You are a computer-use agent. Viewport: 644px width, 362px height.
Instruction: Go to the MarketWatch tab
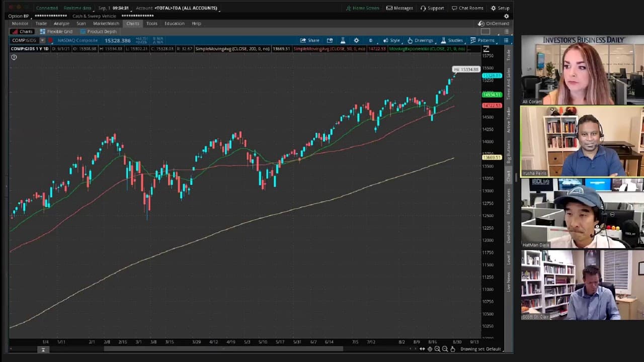(x=106, y=24)
